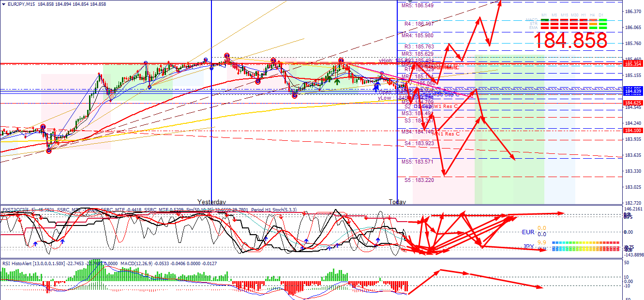
Task: Click the 186.370 price scale value
Action: click(633, 11)
